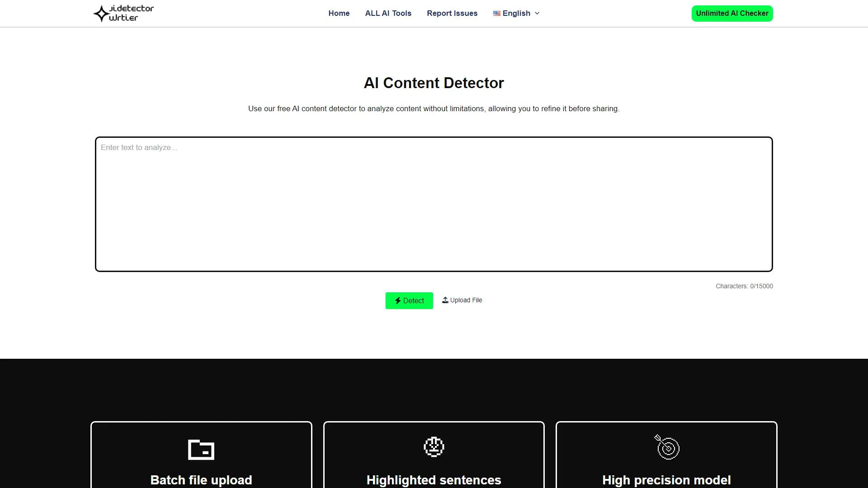868x488 pixels.
Task: Navigate to ALL AI Tools
Action: [388, 13]
